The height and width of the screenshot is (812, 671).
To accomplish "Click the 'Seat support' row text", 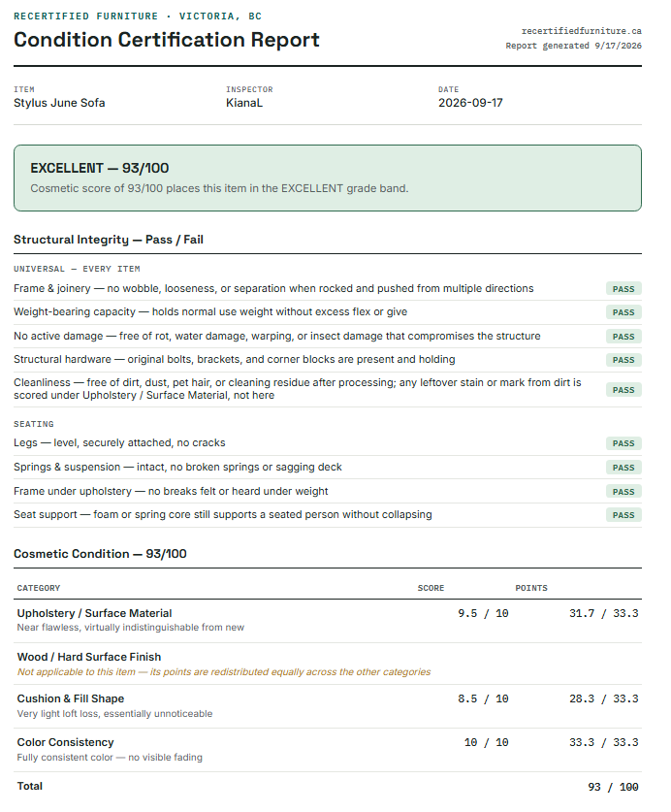I will (x=223, y=515).
